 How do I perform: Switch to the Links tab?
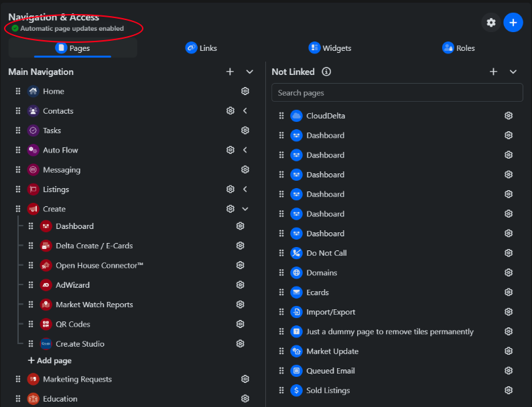(201, 48)
